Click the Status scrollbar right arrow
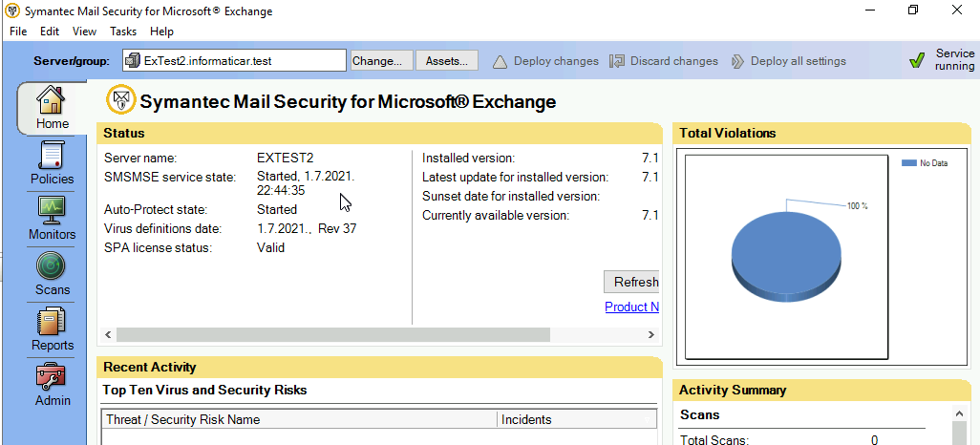This screenshot has height=445, width=980. (651, 335)
